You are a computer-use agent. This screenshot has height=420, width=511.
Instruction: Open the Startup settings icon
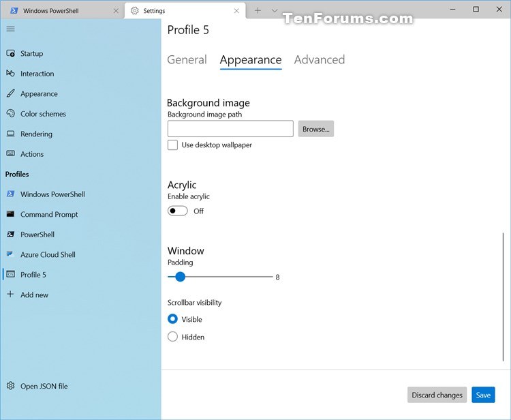click(x=10, y=53)
